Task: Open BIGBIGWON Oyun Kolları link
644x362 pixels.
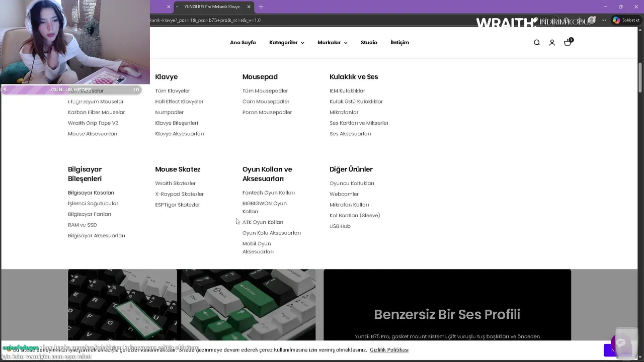Action: 265,207
